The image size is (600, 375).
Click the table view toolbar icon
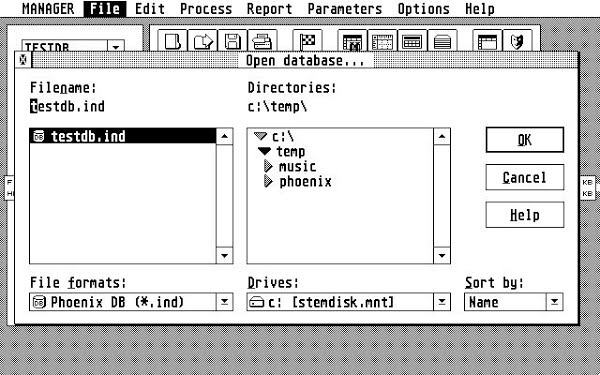[487, 41]
